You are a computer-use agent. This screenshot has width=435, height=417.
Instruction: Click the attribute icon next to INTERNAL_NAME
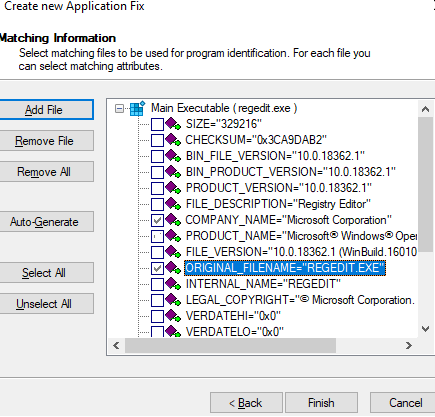pyautogui.click(x=173, y=284)
